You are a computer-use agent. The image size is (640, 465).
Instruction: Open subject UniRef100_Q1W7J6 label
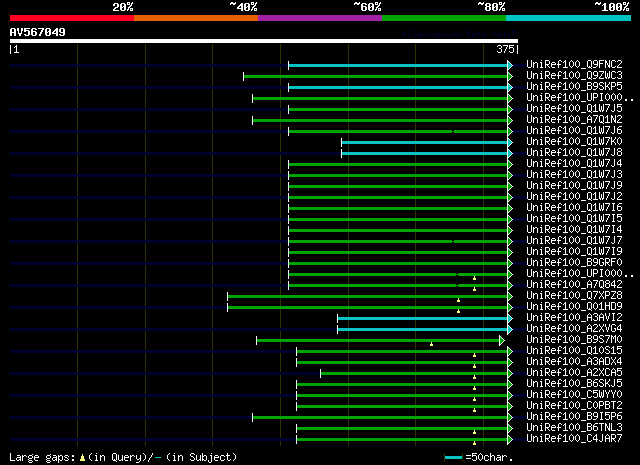574,130
